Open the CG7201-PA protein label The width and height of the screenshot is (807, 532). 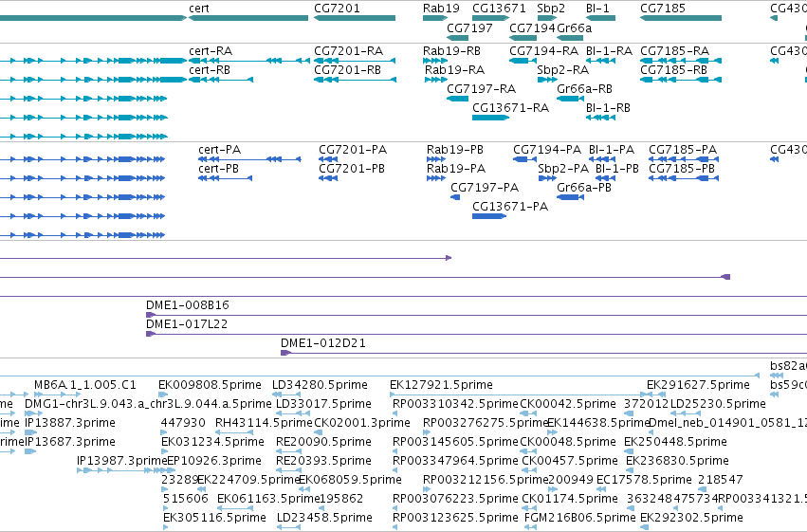[x=353, y=150]
